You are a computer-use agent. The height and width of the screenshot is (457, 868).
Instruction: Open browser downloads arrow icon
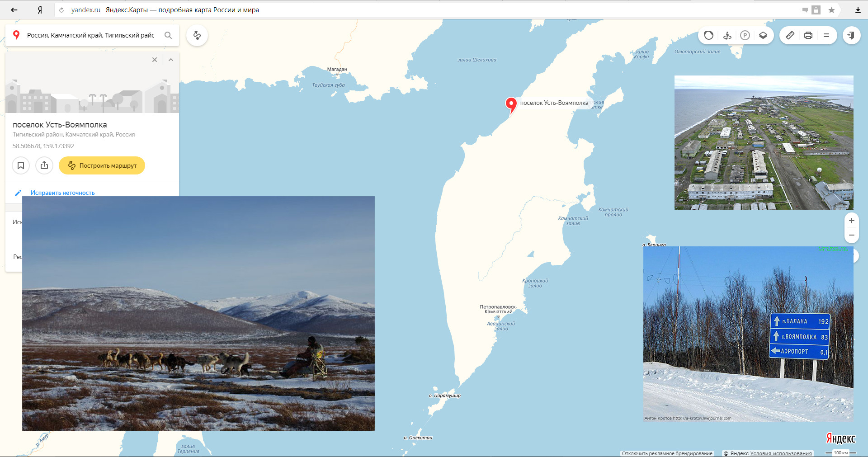858,10
